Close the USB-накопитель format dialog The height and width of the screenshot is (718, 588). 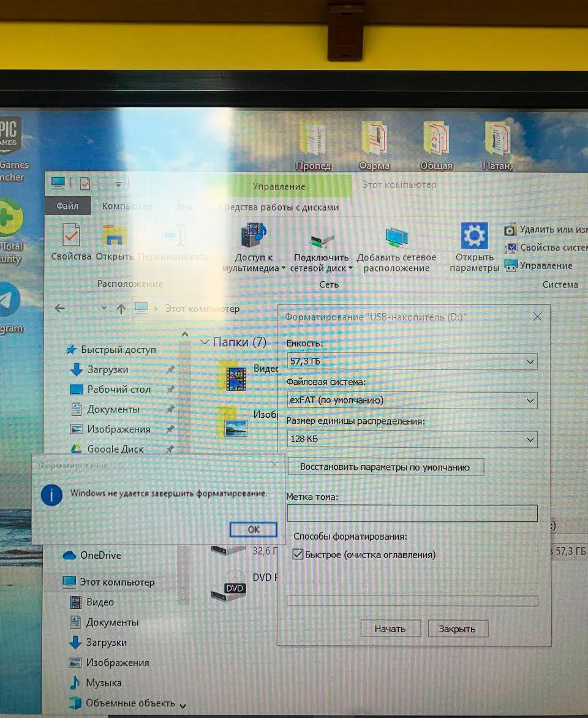pyautogui.click(x=538, y=316)
